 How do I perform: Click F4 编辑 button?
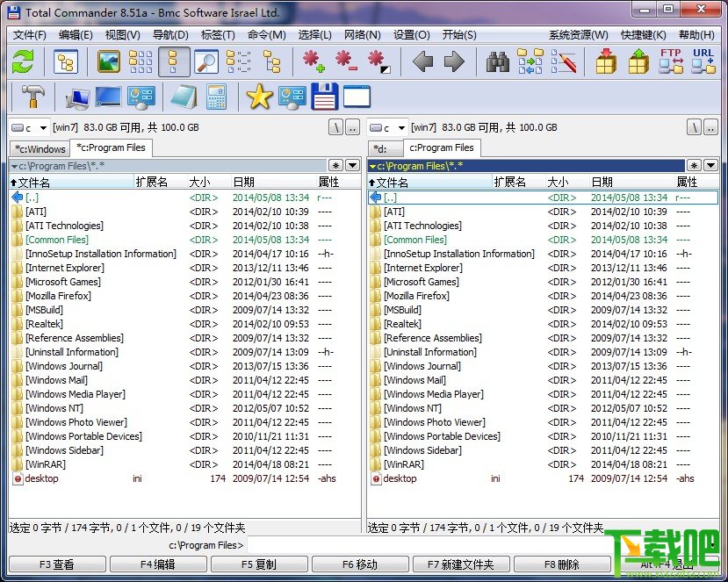(158, 564)
